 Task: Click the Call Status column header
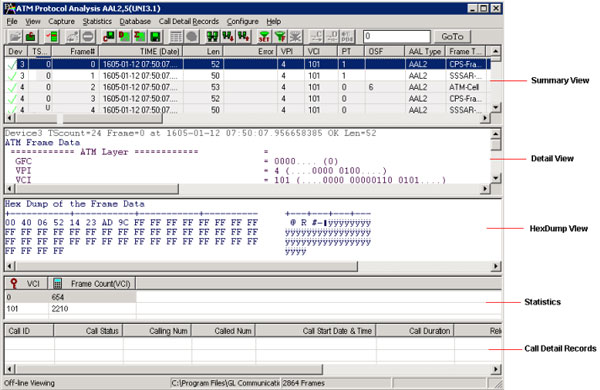[x=88, y=331]
